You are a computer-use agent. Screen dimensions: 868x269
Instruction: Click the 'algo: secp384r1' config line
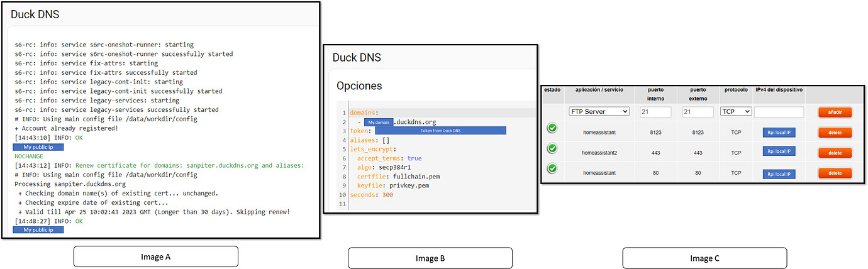pos(386,168)
